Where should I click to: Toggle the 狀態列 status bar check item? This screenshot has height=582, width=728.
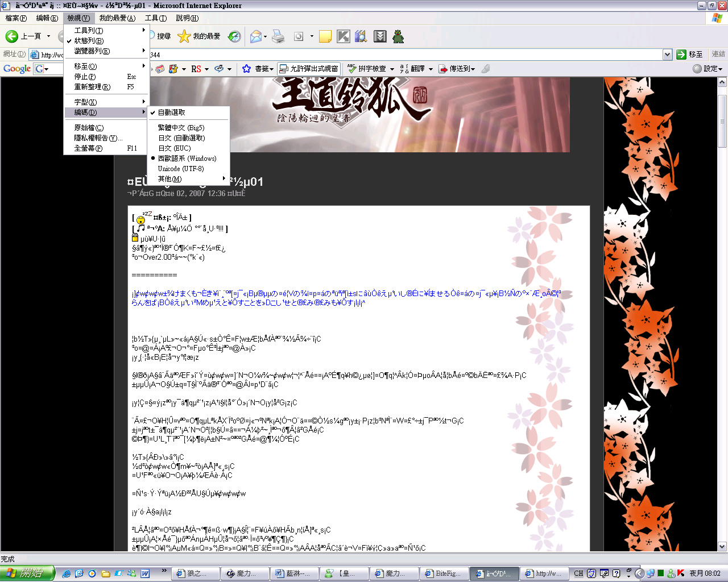[x=106, y=41]
